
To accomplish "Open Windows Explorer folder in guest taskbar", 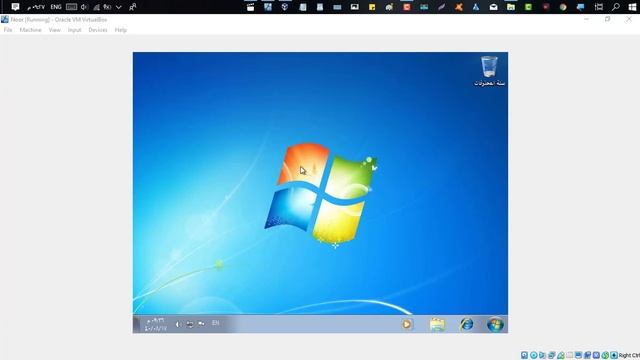I will (x=437, y=324).
